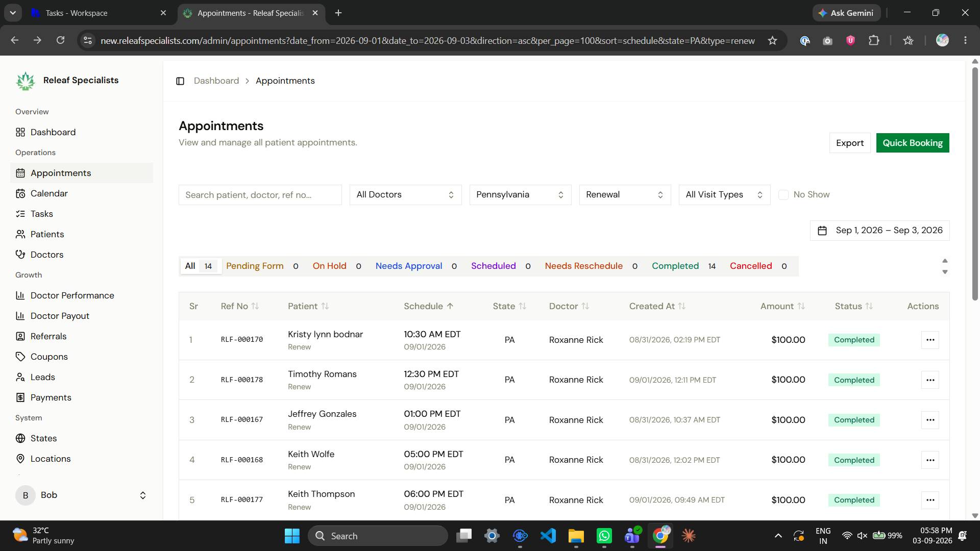
Task: Open the Calendar sidebar icon
Action: point(20,193)
